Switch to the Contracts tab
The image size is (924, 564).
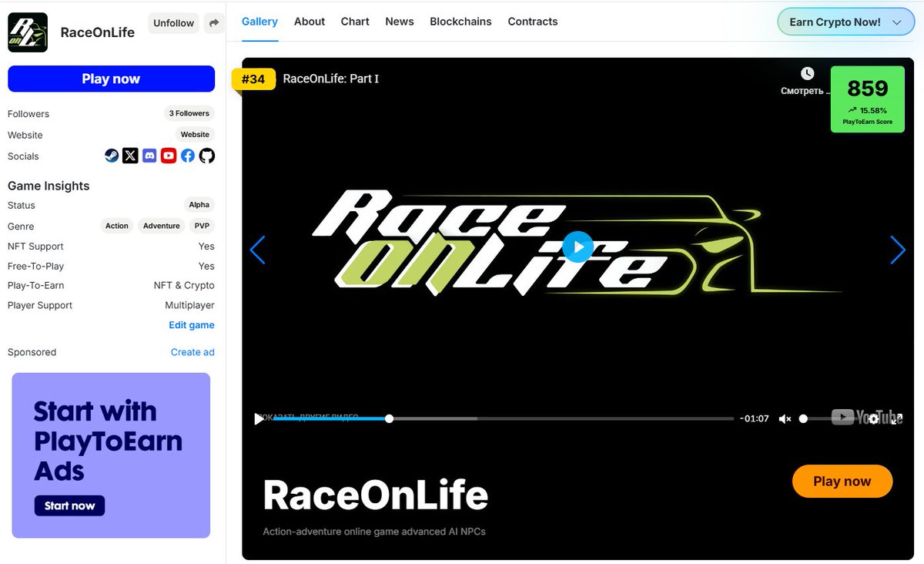[533, 22]
